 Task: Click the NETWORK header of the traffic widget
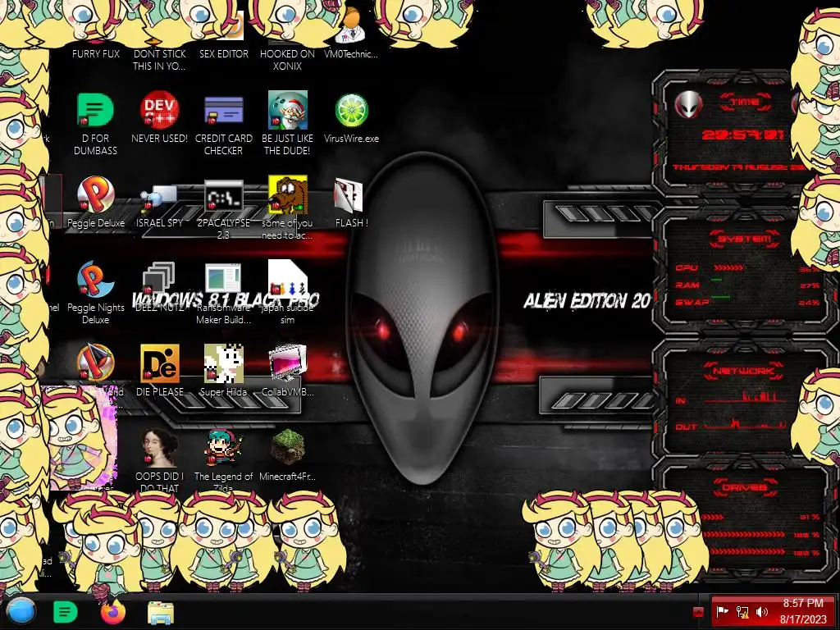(743, 371)
